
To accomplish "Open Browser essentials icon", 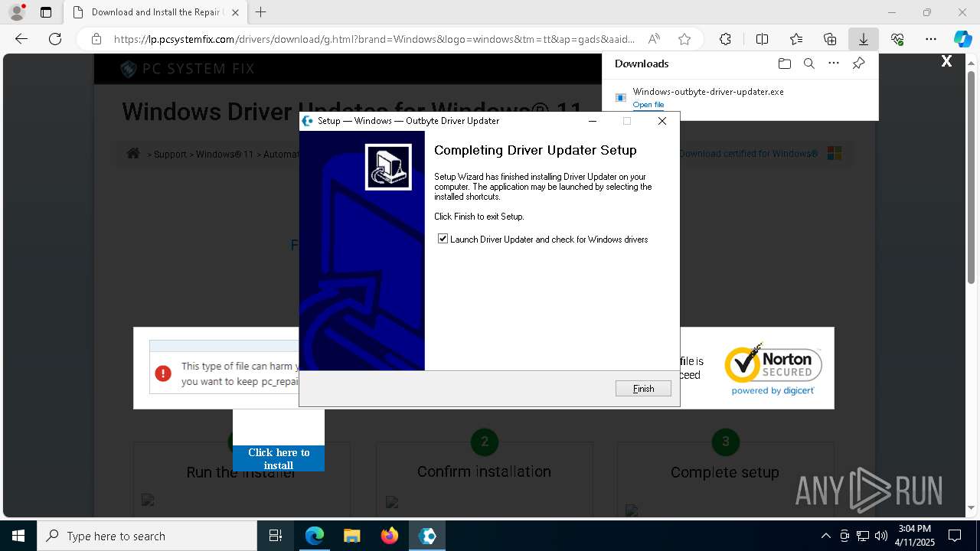I will coord(897,39).
